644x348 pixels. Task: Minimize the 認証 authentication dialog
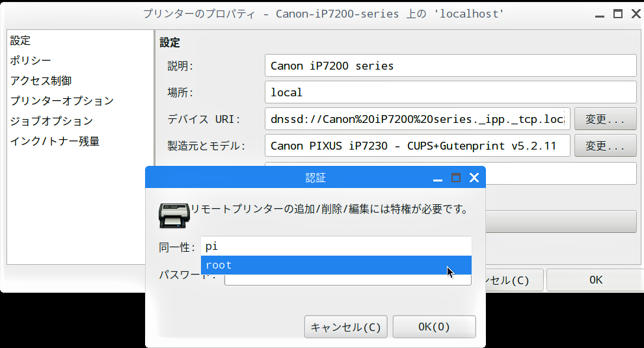(x=438, y=178)
